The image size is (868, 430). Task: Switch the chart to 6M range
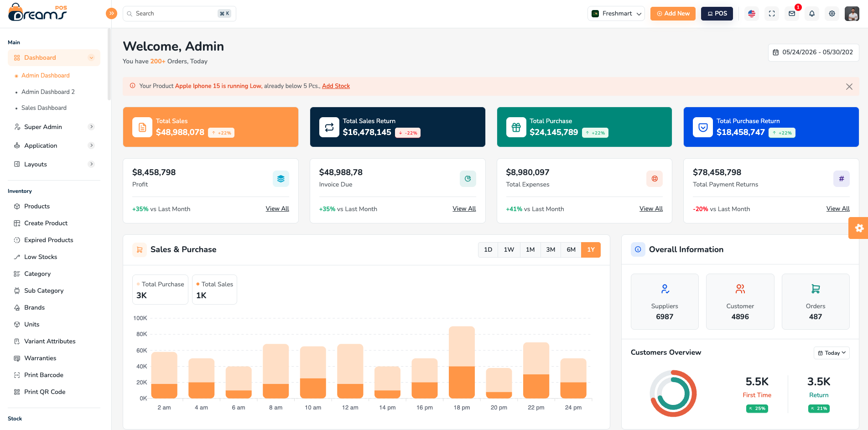point(571,249)
